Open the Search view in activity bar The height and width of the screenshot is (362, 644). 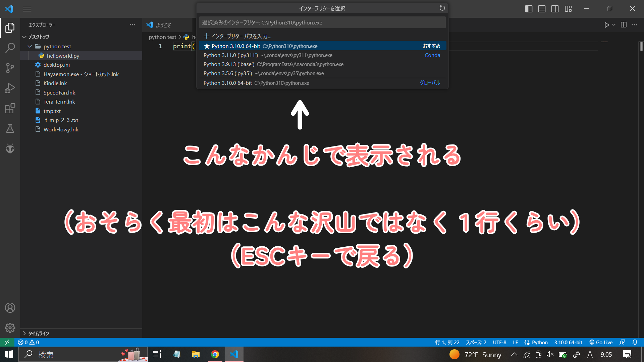pyautogui.click(x=10, y=48)
